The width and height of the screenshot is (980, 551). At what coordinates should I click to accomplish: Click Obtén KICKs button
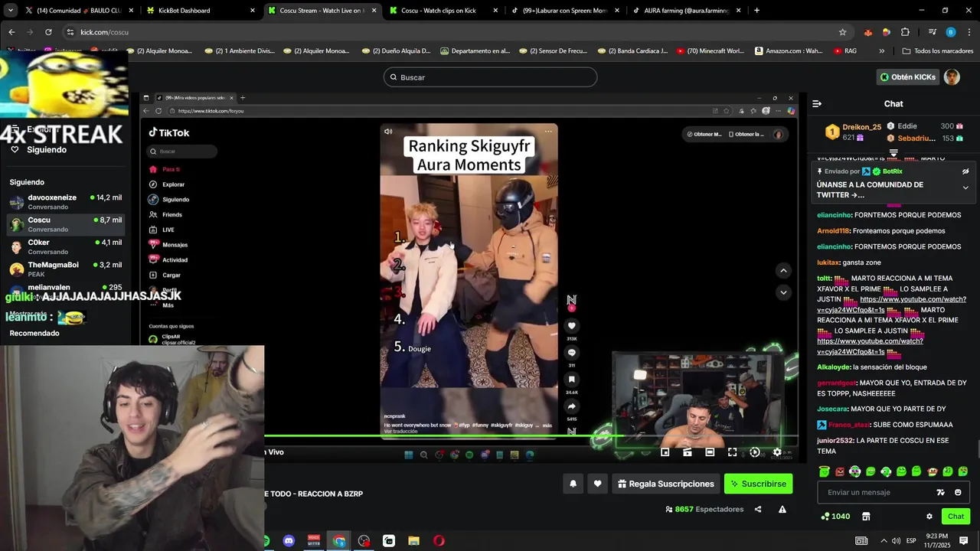point(908,77)
